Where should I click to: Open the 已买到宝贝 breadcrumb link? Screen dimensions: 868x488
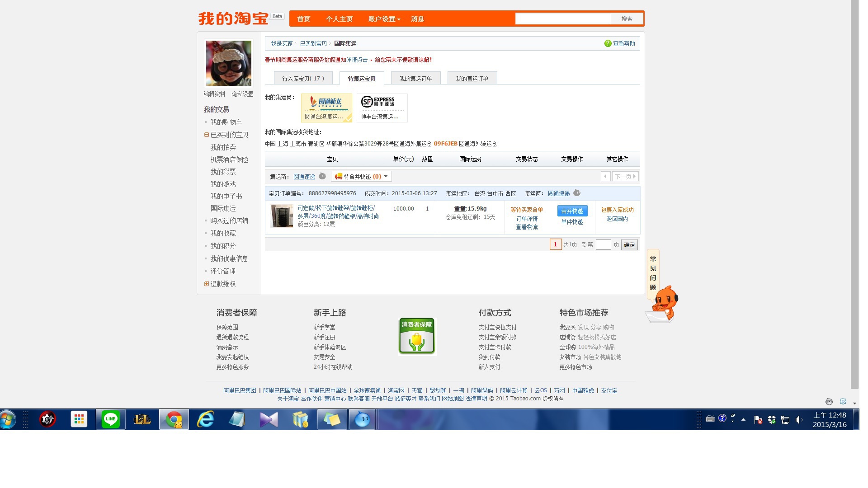313,43
